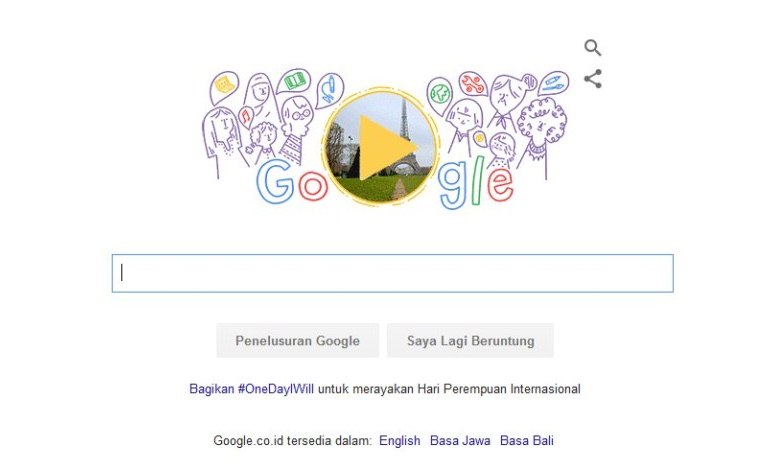Focus the Google search text box
Image resolution: width=770 pixels, height=470 pixels.
click(x=392, y=273)
